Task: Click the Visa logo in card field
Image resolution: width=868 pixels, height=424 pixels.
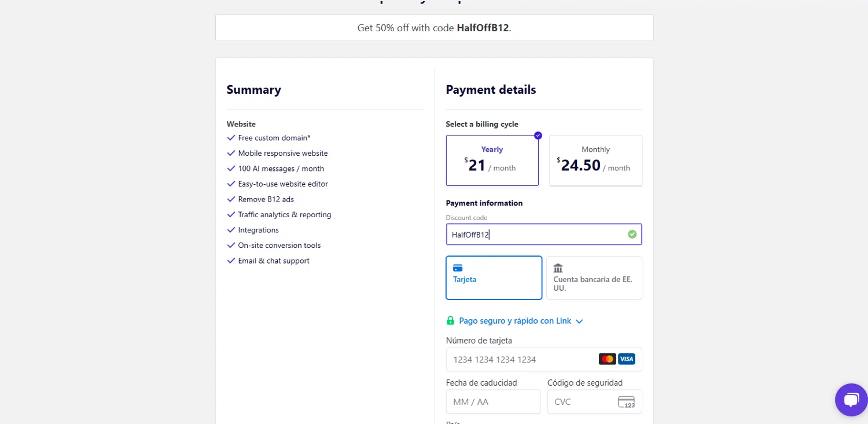Action: 626,359
